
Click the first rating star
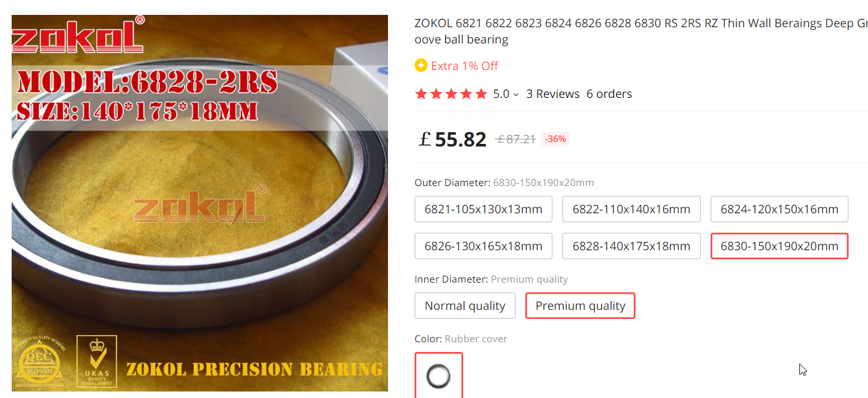pyautogui.click(x=421, y=94)
